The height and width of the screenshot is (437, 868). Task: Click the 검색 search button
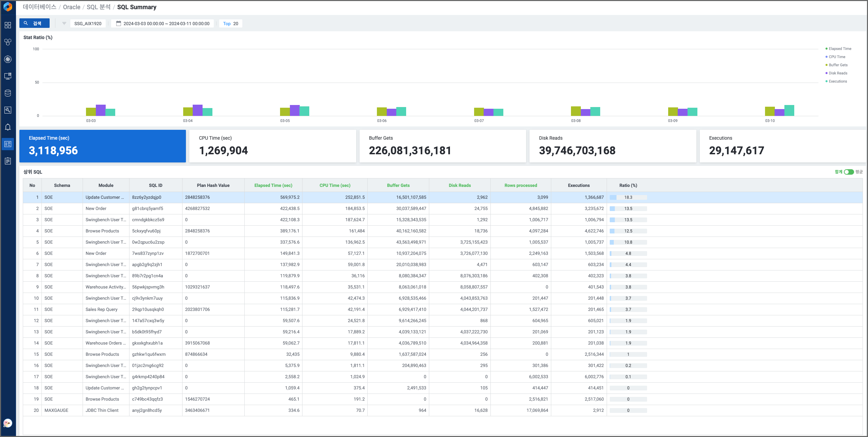34,23
